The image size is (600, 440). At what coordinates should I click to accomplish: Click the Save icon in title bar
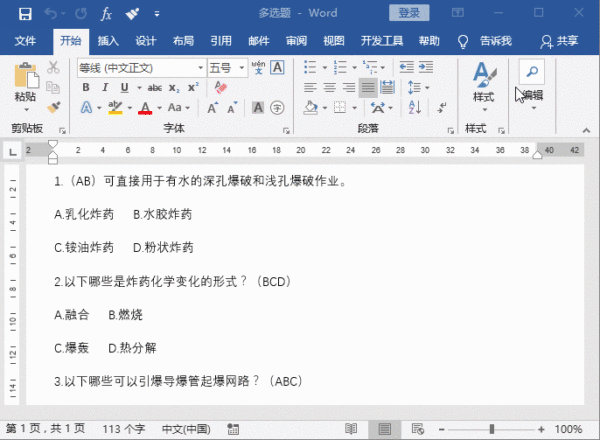coord(25,14)
